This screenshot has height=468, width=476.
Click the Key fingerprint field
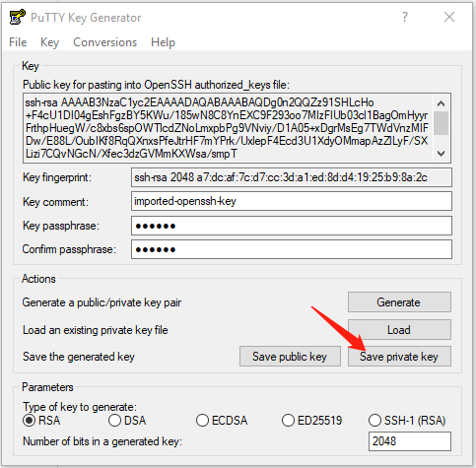point(292,177)
